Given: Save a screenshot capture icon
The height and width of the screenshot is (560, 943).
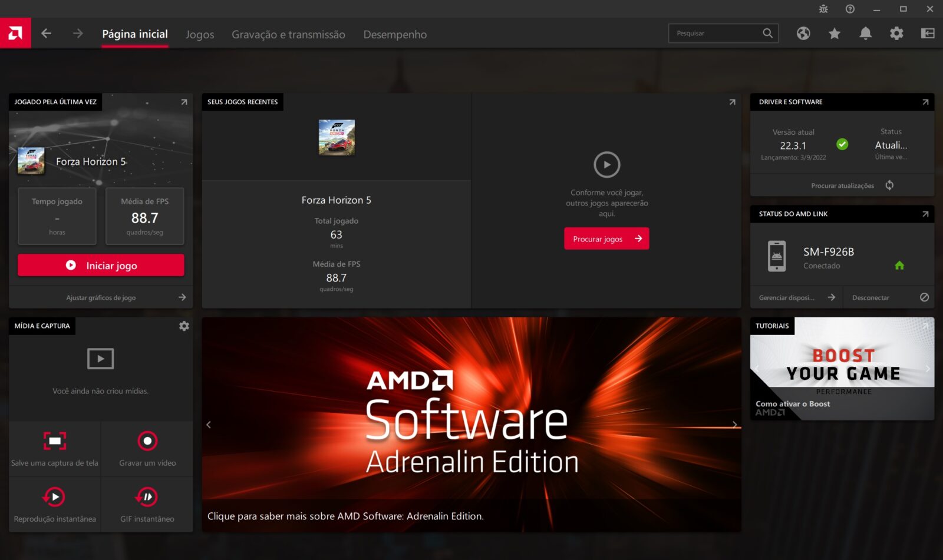Looking at the screenshot, I should pos(55,441).
